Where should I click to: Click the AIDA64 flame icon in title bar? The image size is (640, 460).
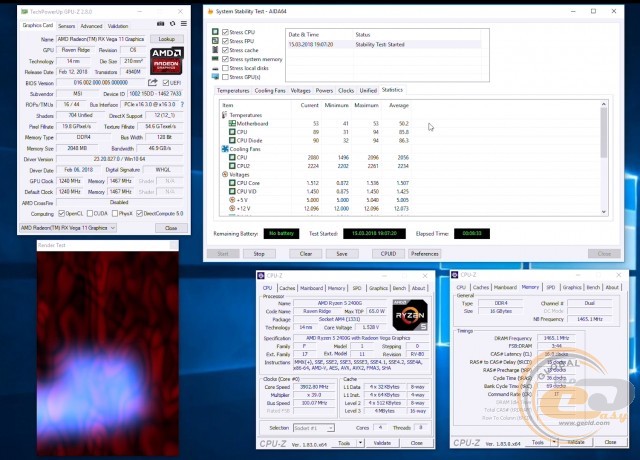pyautogui.click(x=211, y=11)
